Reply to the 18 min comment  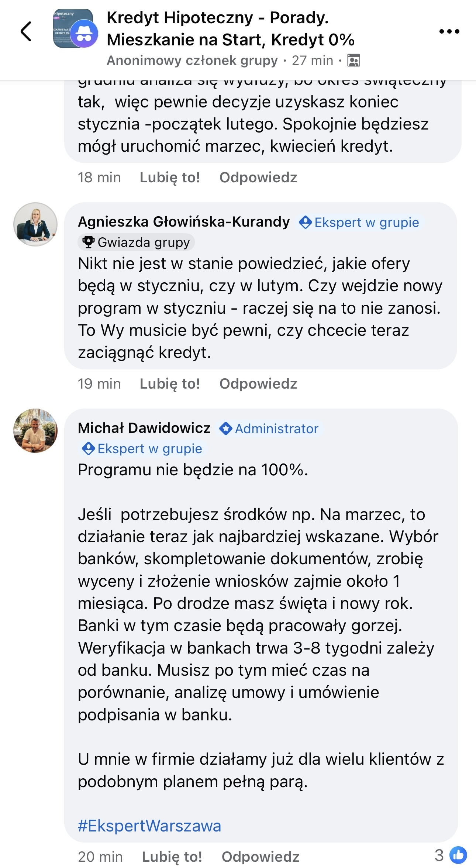258,178
